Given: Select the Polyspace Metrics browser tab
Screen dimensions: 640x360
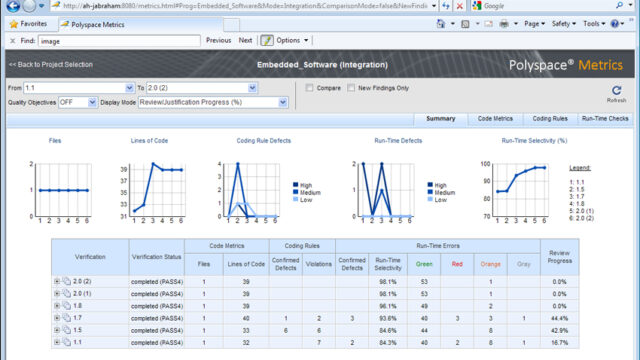Looking at the screenshot, I should 140,25.
